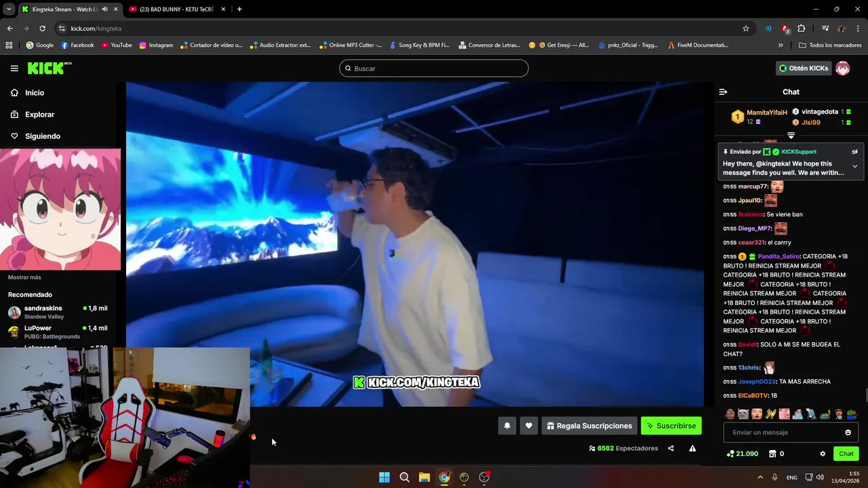Send message with green Chat button
The image size is (868, 488).
pyautogui.click(x=846, y=454)
